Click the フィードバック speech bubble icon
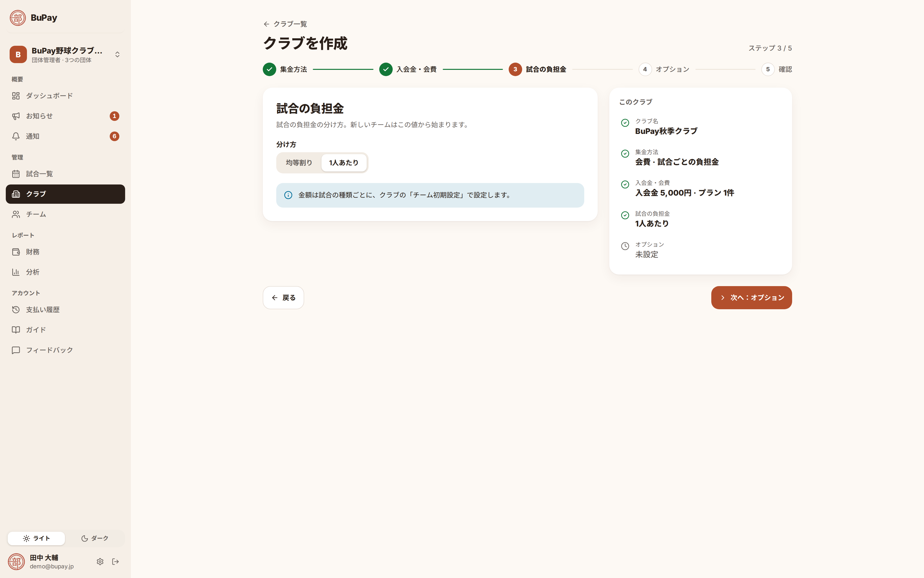 pyautogui.click(x=16, y=350)
